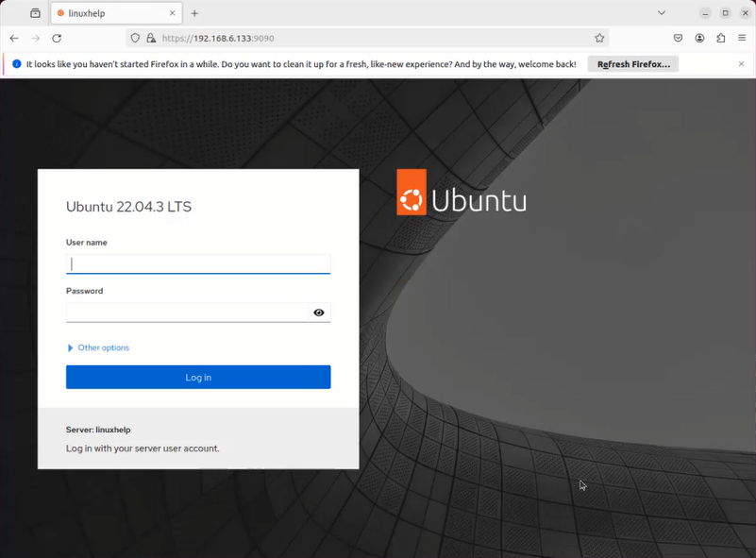The image size is (756, 558).
Task: Open the tracking protection shield icon
Action: point(136,38)
